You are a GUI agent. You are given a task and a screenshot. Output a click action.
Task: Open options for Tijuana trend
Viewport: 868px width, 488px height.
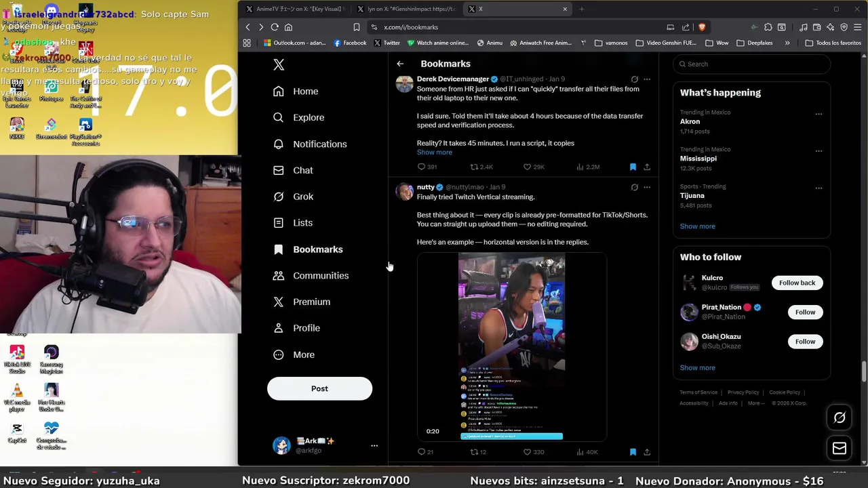818,188
